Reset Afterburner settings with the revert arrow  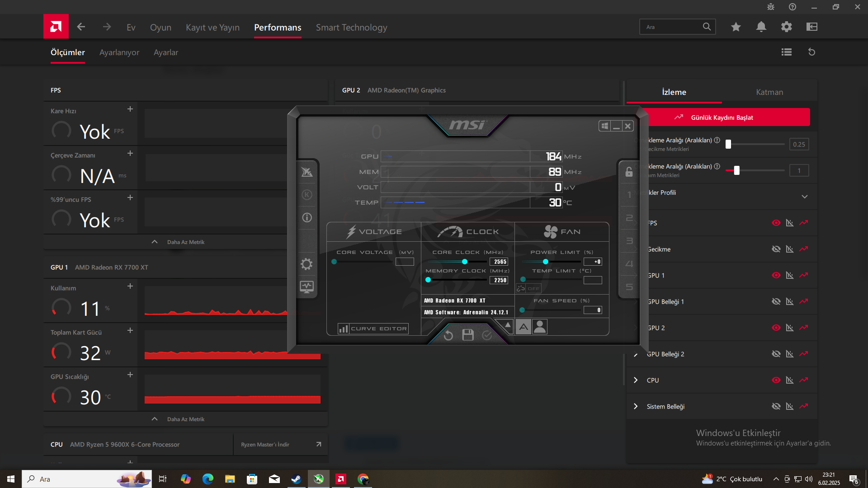coord(448,335)
